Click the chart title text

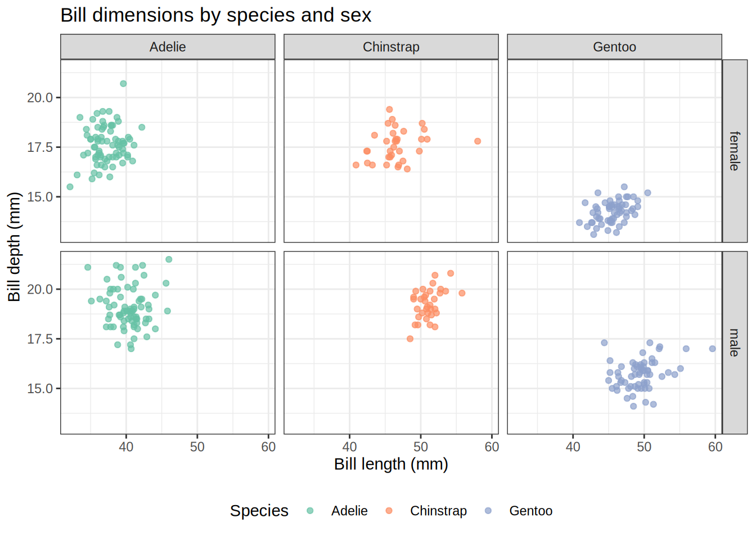215,15
